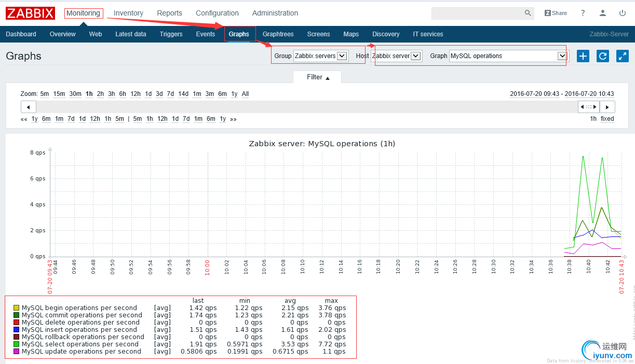The image size is (635, 364).
Task: Go to Latest data submenu
Action: (131, 34)
